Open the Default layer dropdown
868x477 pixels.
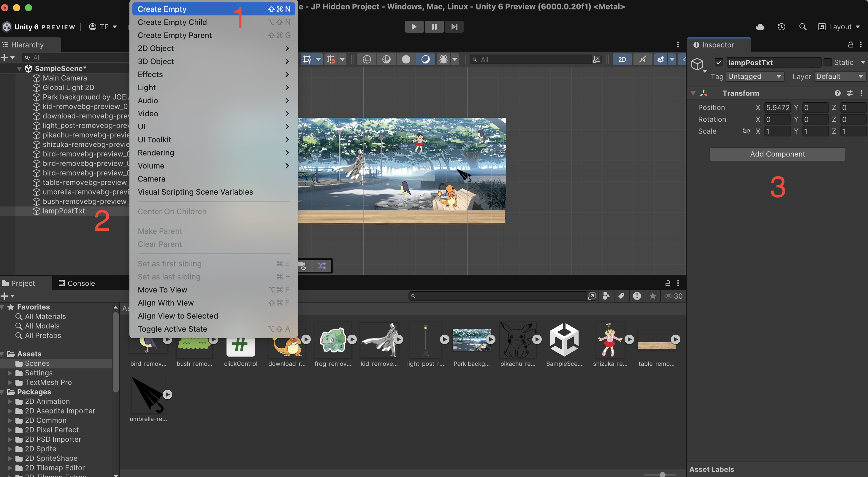[x=840, y=77]
